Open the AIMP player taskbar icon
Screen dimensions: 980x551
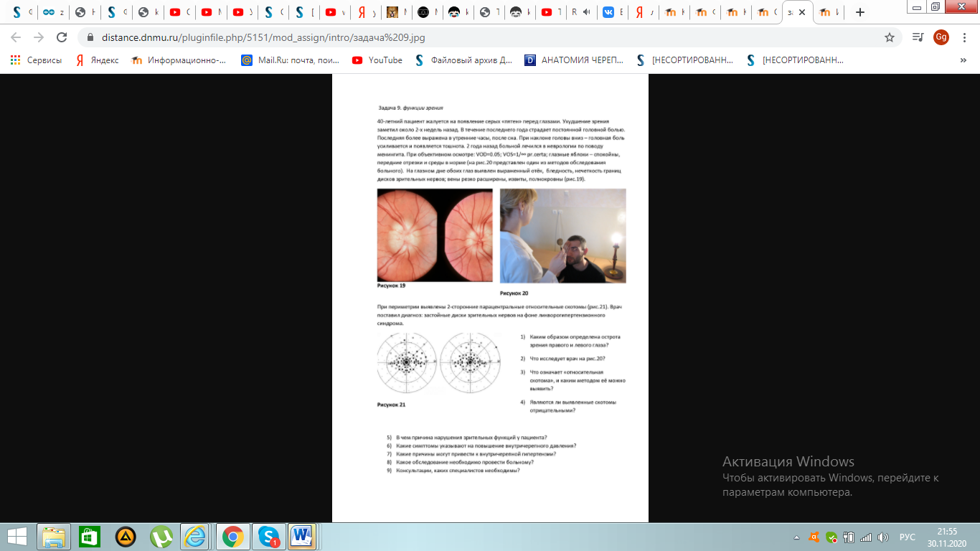click(x=125, y=537)
